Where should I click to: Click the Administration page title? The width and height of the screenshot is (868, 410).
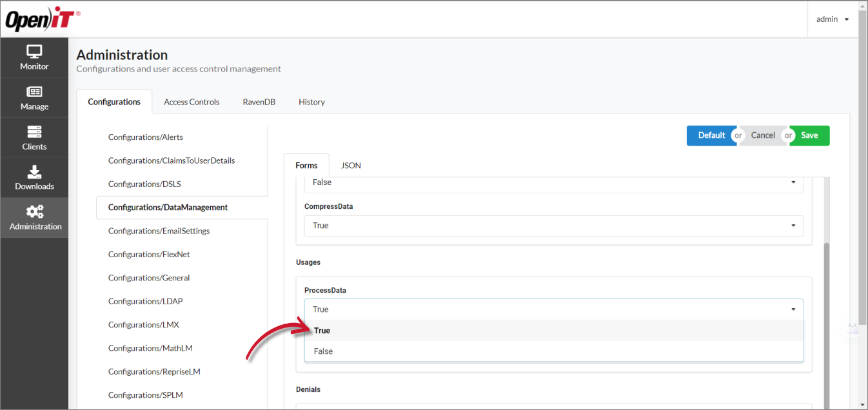click(122, 55)
